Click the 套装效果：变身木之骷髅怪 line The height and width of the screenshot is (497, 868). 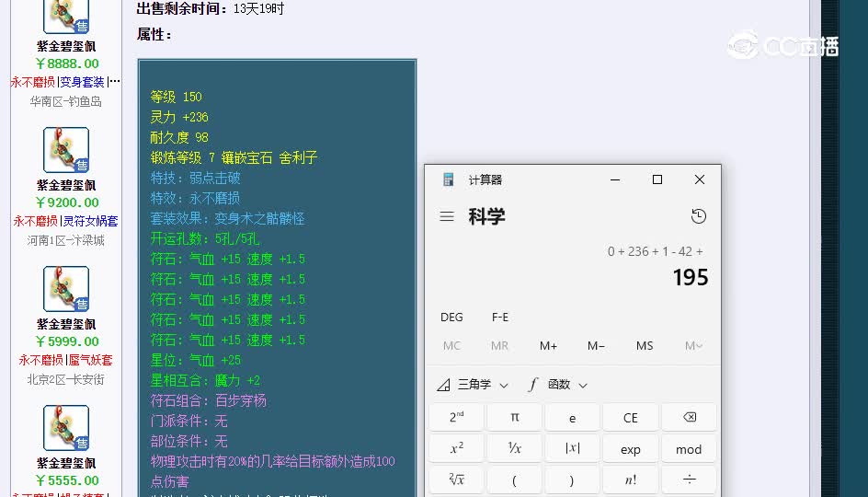pyautogui.click(x=227, y=218)
